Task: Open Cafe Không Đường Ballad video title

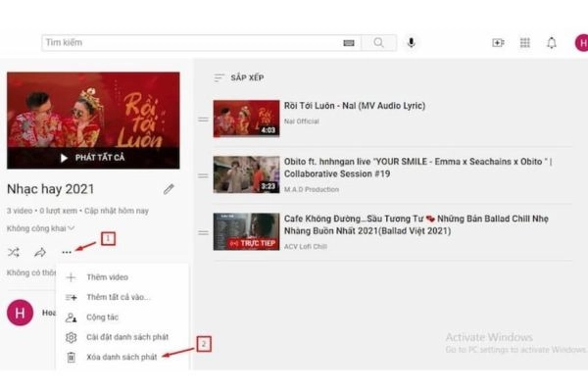Action: [x=416, y=224]
